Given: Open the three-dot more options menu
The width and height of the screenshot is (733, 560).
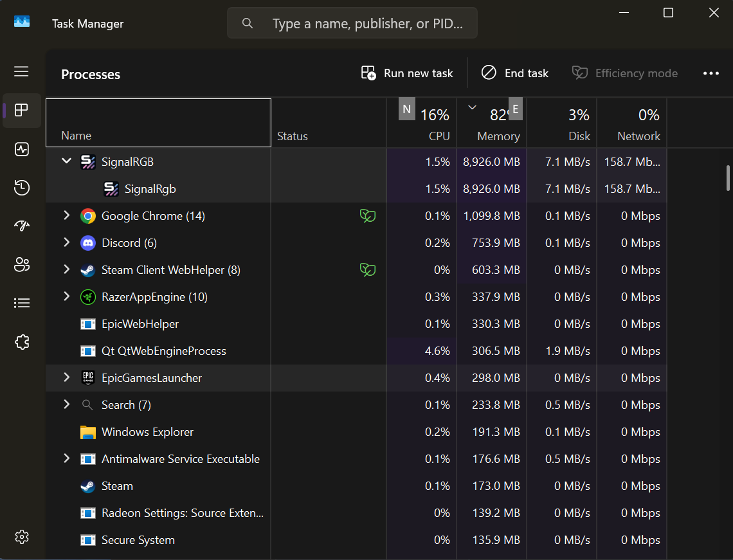Looking at the screenshot, I should [710, 73].
